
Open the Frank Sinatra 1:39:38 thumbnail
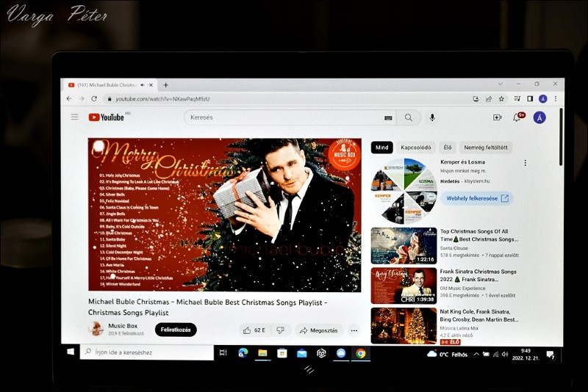[x=404, y=286]
